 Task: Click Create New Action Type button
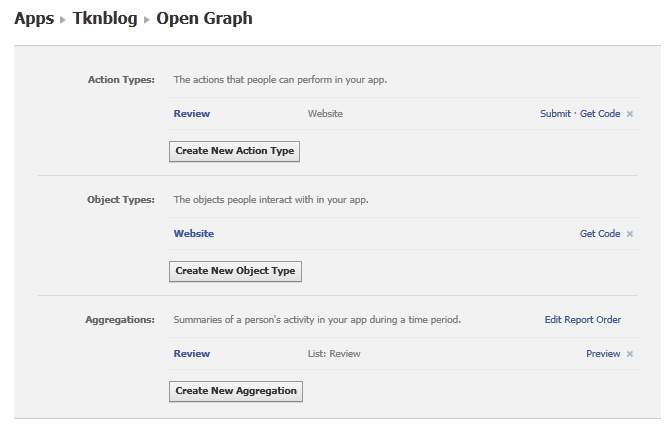pyautogui.click(x=234, y=151)
